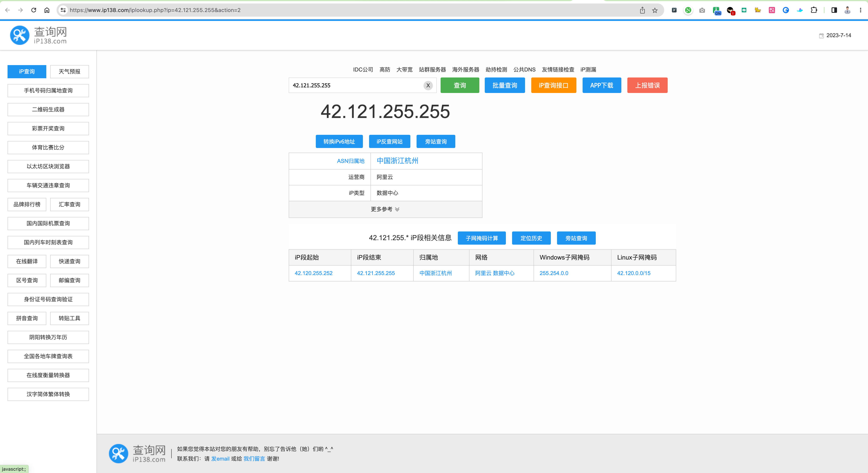Click the camera screenshot extension icon
Viewport: 868px width, 473px height.
(702, 10)
